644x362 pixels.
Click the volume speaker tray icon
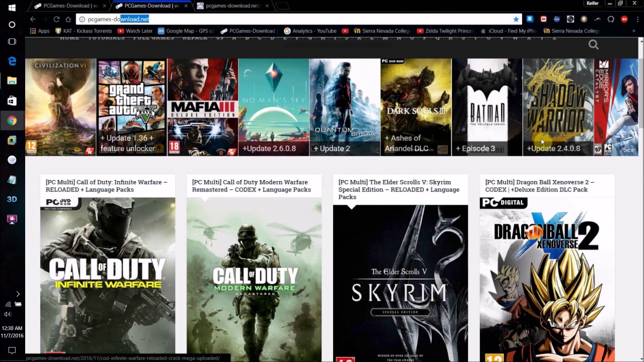8,314
